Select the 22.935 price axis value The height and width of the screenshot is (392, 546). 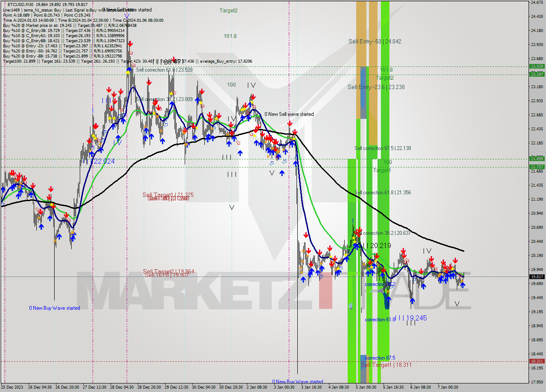[537, 101]
